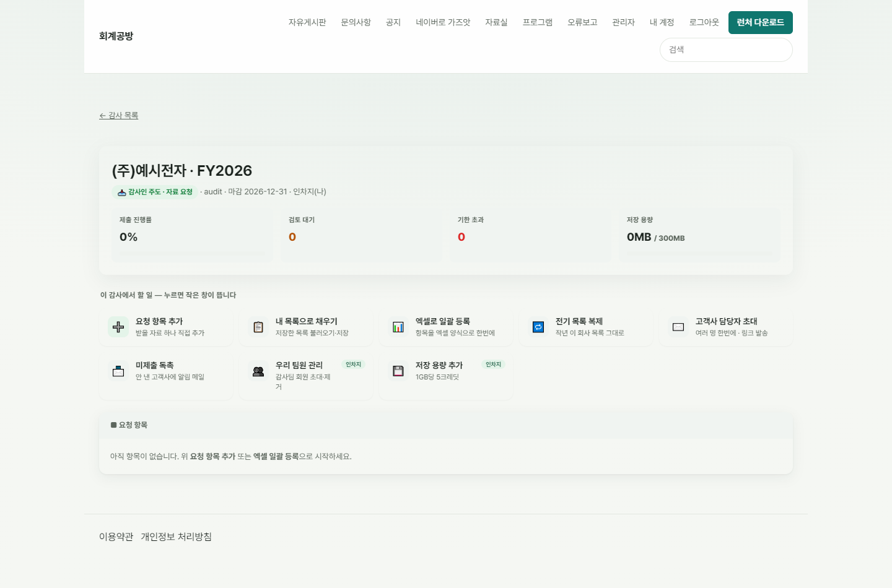Click the plus icon for 요청 항목 추가
The height and width of the screenshot is (588, 892).
click(118, 327)
